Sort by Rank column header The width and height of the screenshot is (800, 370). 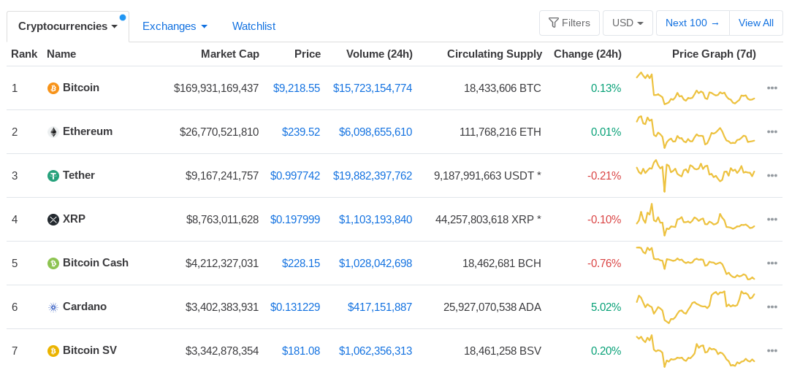(x=24, y=54)
